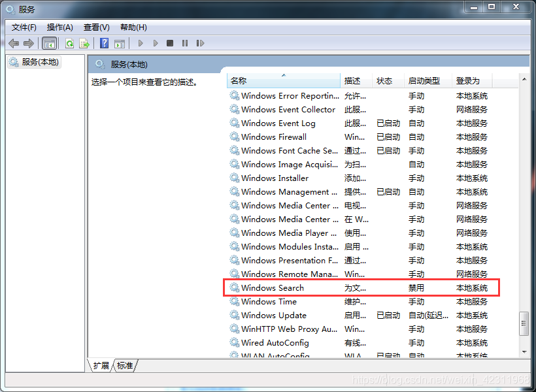Select the Windows Media Player service name
Screen dimensions: 536x392
pyautogui.click(x=289, y=233)
